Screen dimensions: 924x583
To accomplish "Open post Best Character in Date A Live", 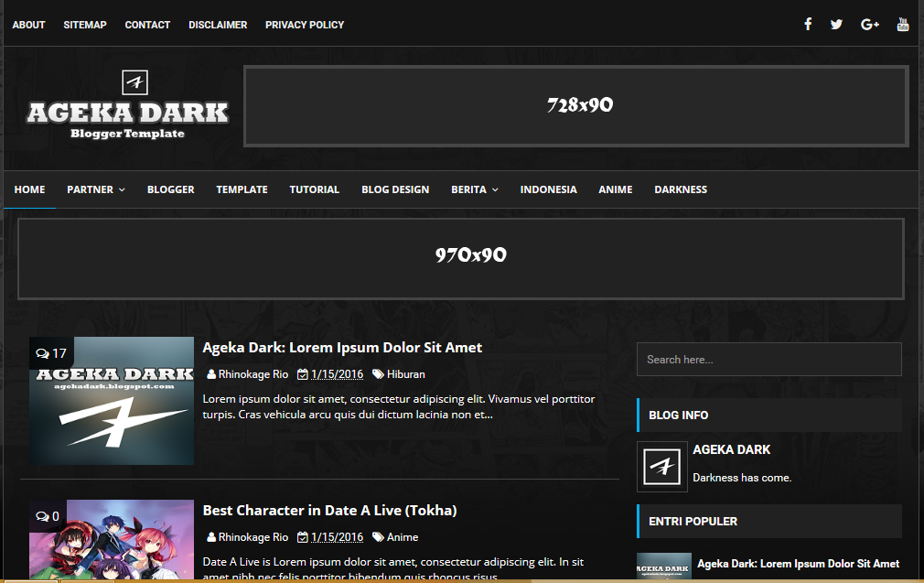I will (x=330, y=510).
